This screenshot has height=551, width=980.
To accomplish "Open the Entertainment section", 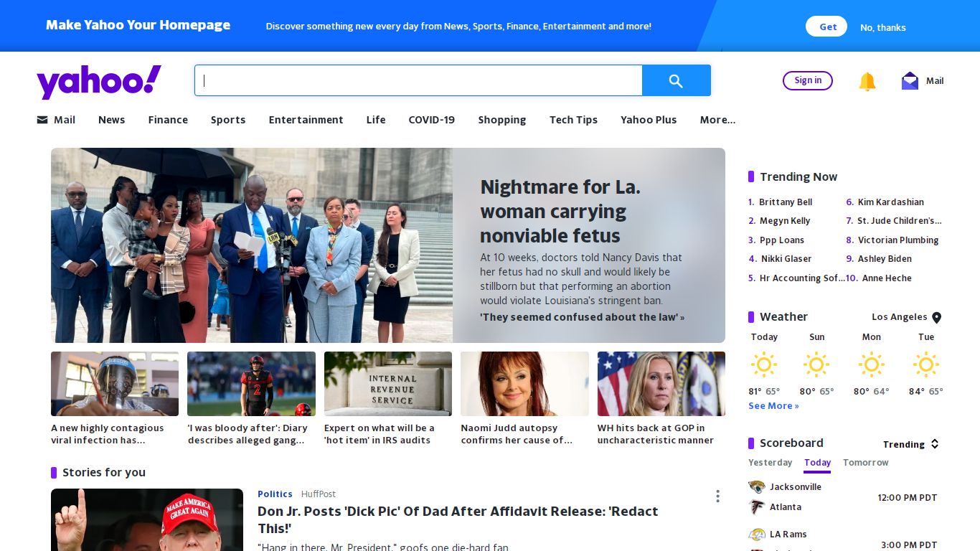I will click(x=306, y=120).
